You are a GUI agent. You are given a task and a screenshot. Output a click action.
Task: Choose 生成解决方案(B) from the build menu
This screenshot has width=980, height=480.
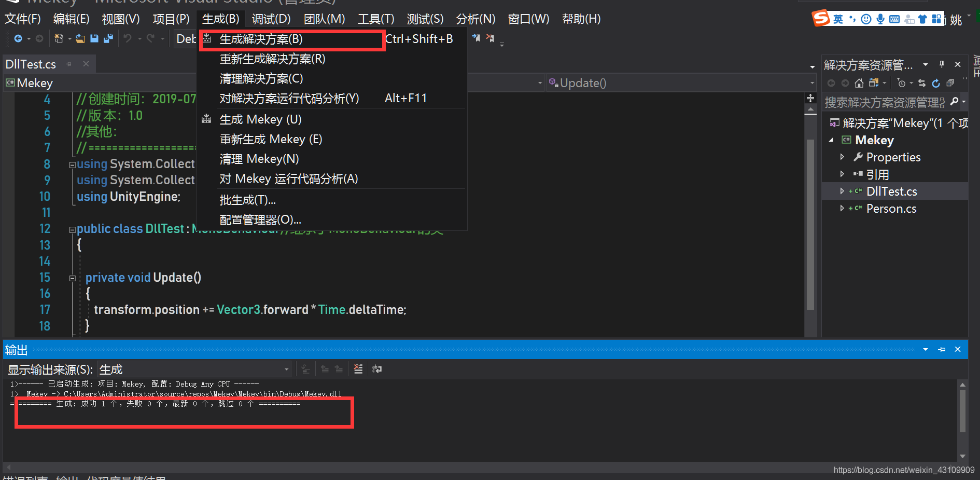(332, 39)
